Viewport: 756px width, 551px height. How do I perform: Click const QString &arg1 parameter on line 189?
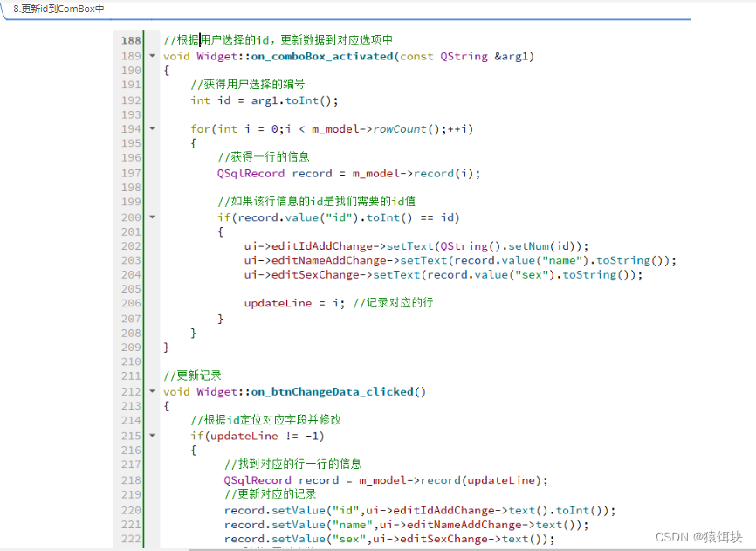click(x=464, y=57)
